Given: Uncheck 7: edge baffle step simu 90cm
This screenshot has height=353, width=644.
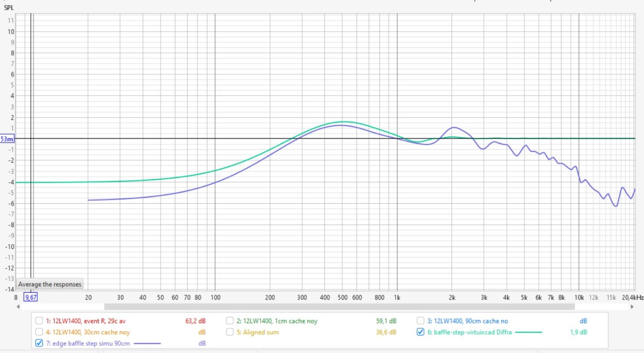Looking at the screenshot, I should pyautogui.click(x=39, y=343).
